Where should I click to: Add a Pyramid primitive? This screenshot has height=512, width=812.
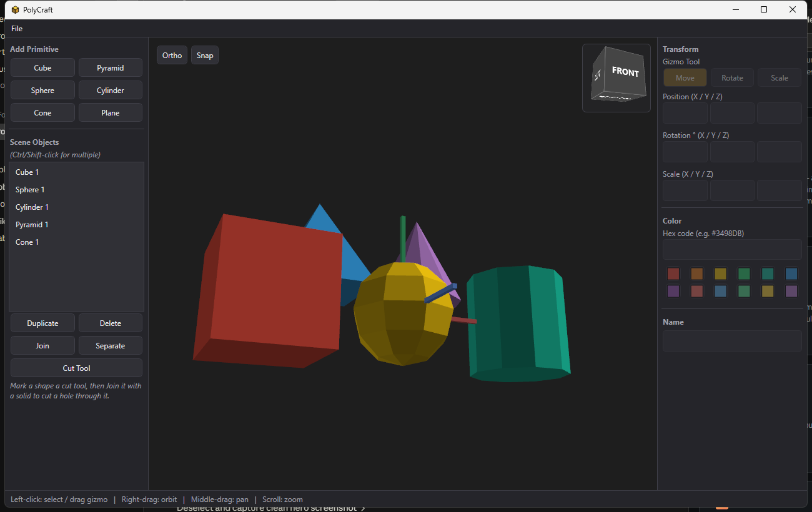[x=111, y=68]
